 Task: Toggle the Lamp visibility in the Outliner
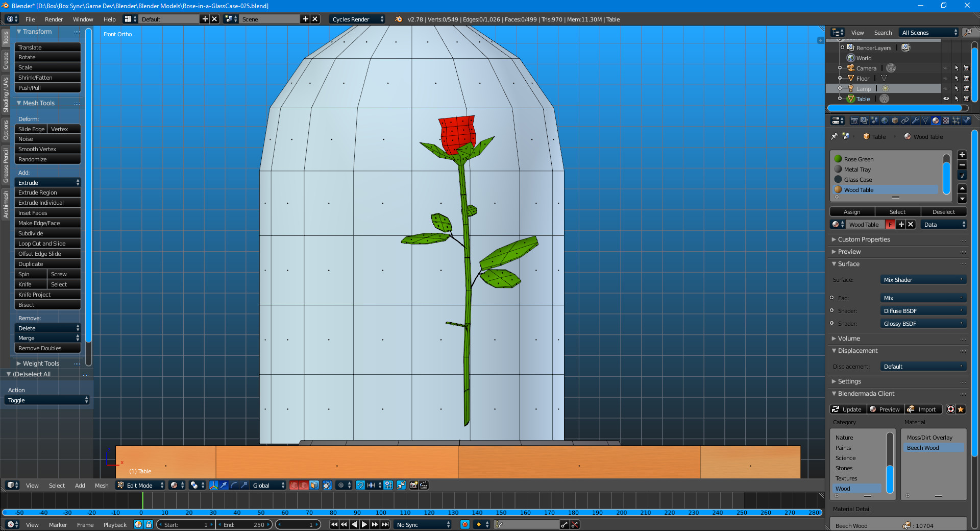point(946,88)
